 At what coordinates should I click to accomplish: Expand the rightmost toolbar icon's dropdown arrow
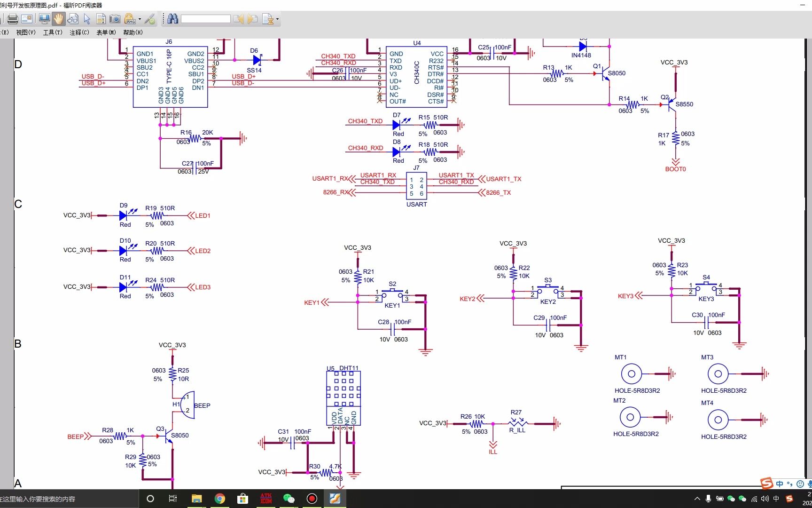[277, 19]
